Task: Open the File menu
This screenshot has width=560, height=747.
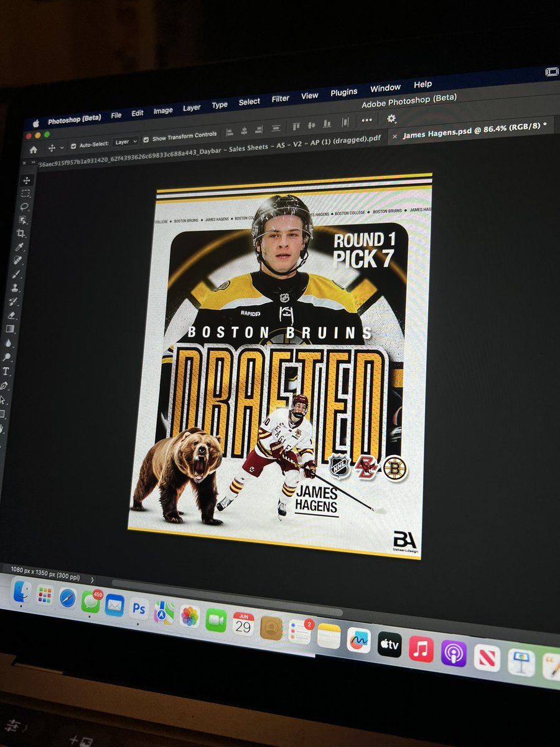Action: (x=116, y=116)
